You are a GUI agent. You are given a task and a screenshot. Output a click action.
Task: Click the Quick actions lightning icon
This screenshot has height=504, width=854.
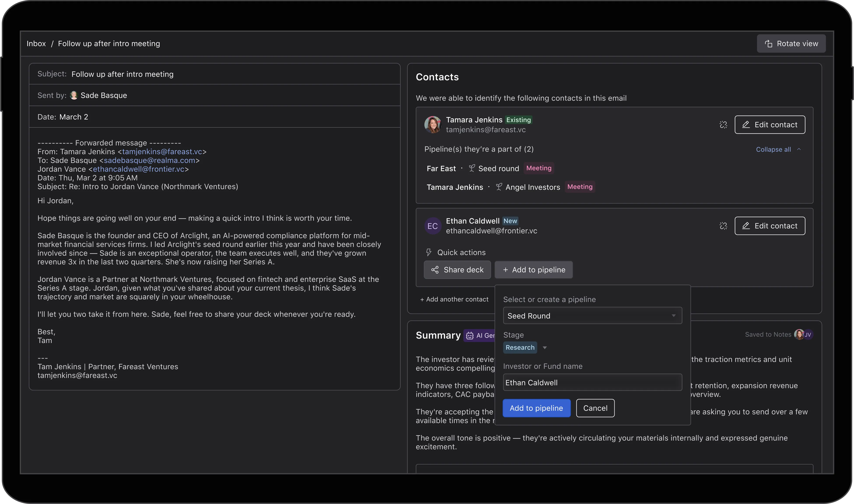[x=428, y=252]
